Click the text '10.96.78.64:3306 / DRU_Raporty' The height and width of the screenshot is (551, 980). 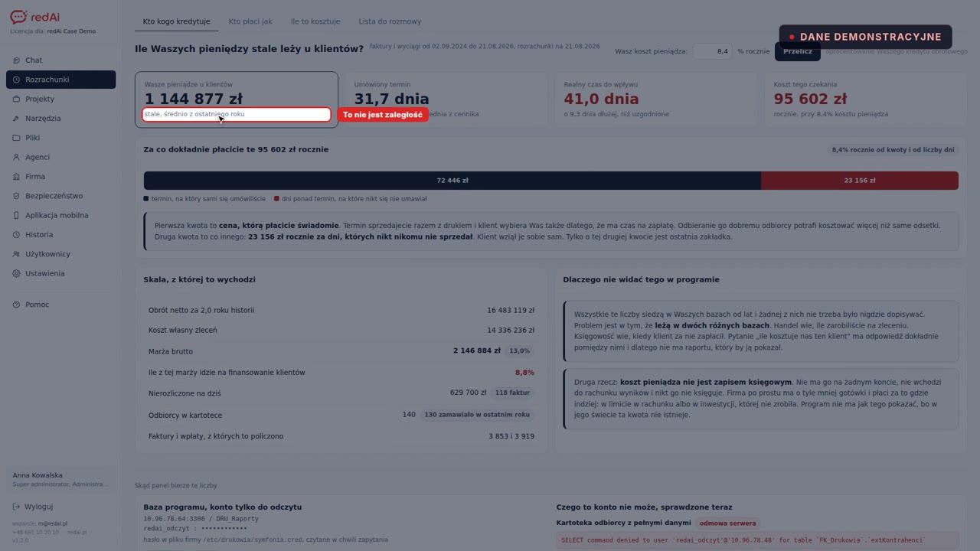tap(201, 519)
